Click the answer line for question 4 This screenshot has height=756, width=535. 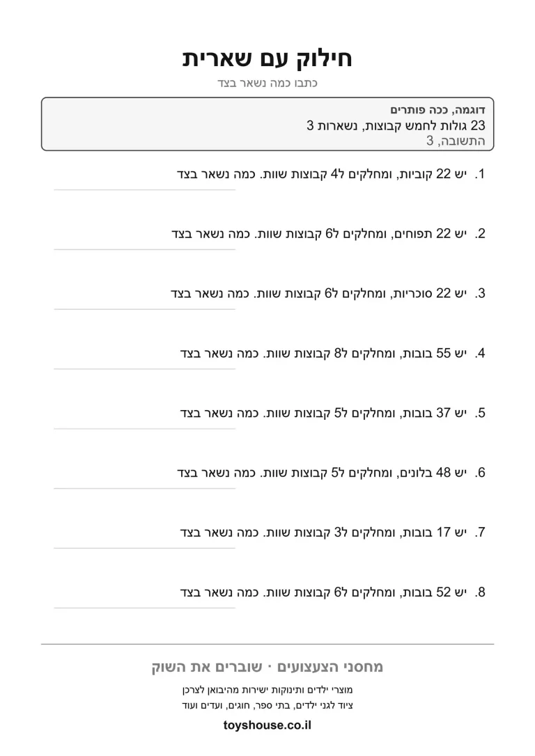[x=145, y=369]
